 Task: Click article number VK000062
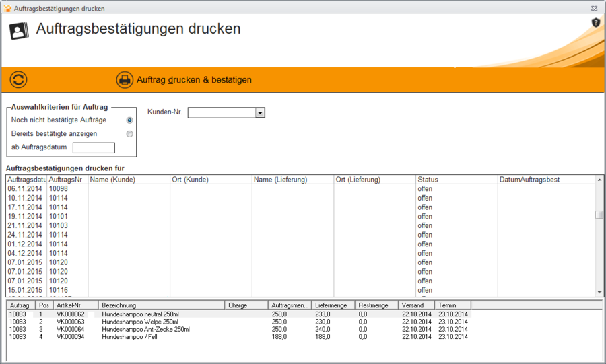click(70, 314)
